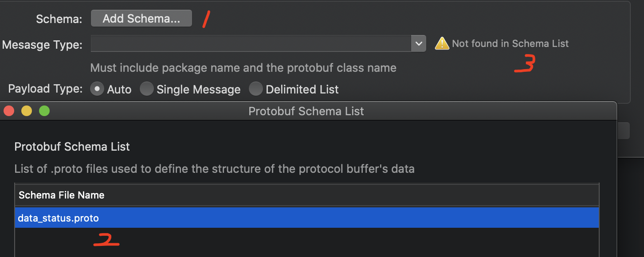The width and height of the screenshot is (644, 257).
Task: Click the package name hint text
Action: tap(243, 67)
